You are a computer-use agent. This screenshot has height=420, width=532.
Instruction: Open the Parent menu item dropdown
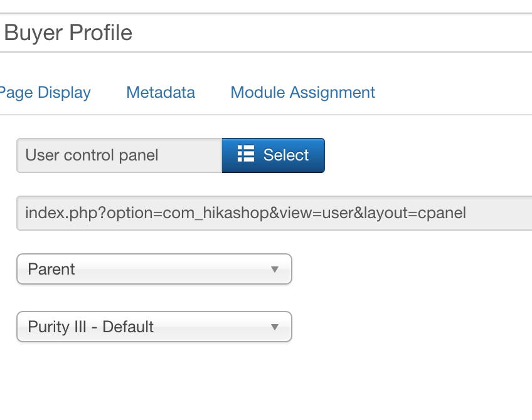click(154, 270)
